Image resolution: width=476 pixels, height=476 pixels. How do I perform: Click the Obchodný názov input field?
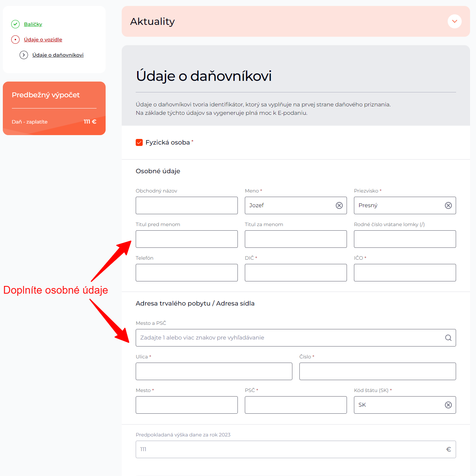(187, 205)
